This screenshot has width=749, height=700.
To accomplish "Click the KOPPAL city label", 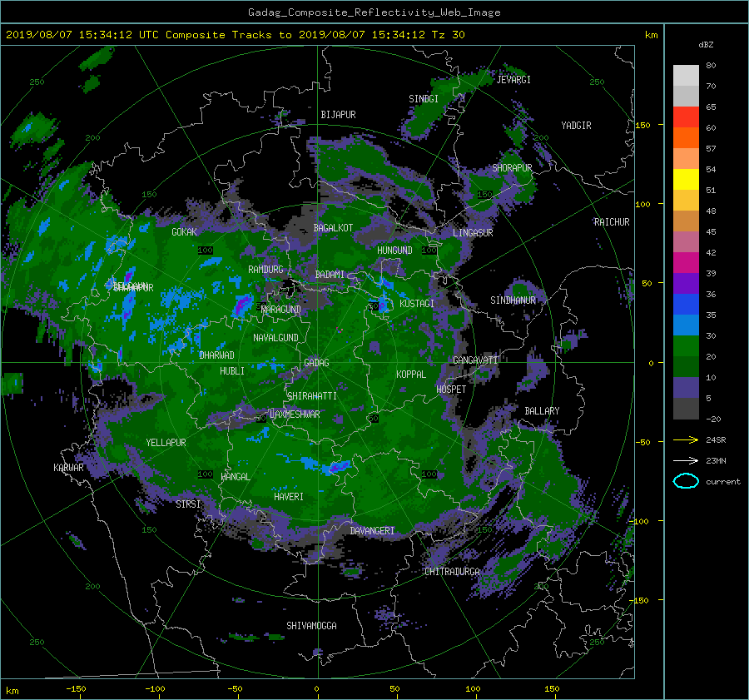I will pos(411,375).
